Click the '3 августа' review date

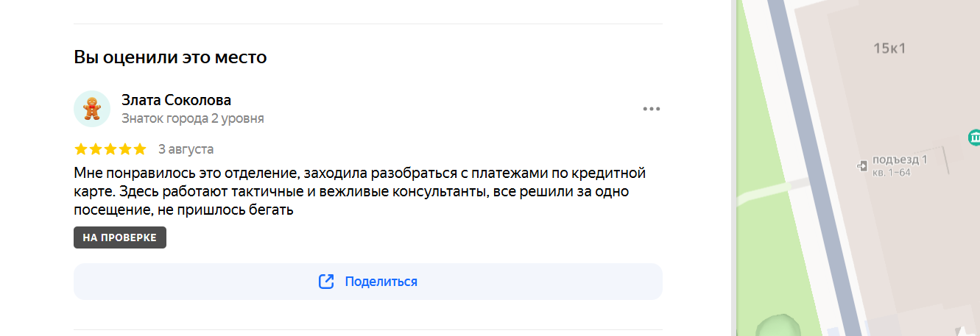click(186, 149)
